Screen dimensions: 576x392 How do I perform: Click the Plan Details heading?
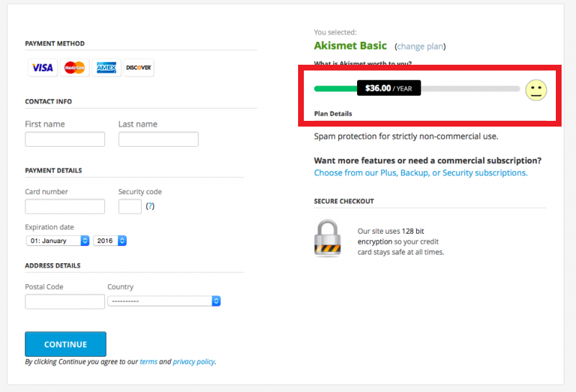tap(333, 114)
